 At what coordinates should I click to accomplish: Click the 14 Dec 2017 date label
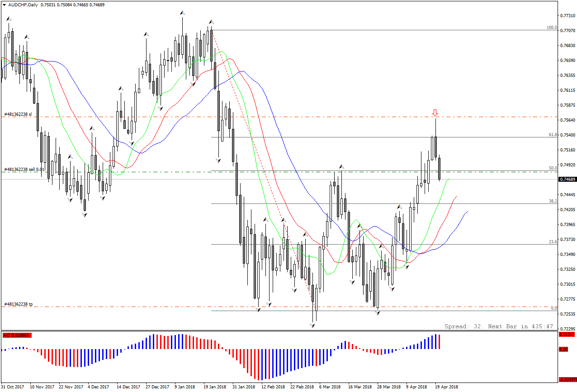128,387
